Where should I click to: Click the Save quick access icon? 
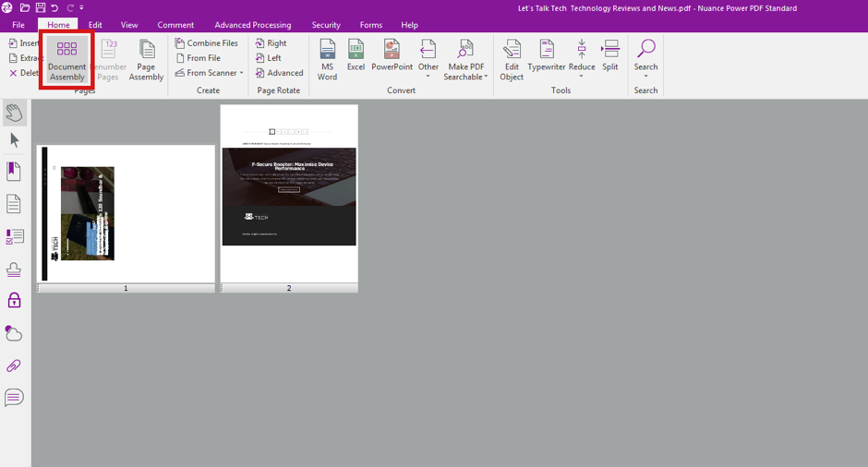41,7
